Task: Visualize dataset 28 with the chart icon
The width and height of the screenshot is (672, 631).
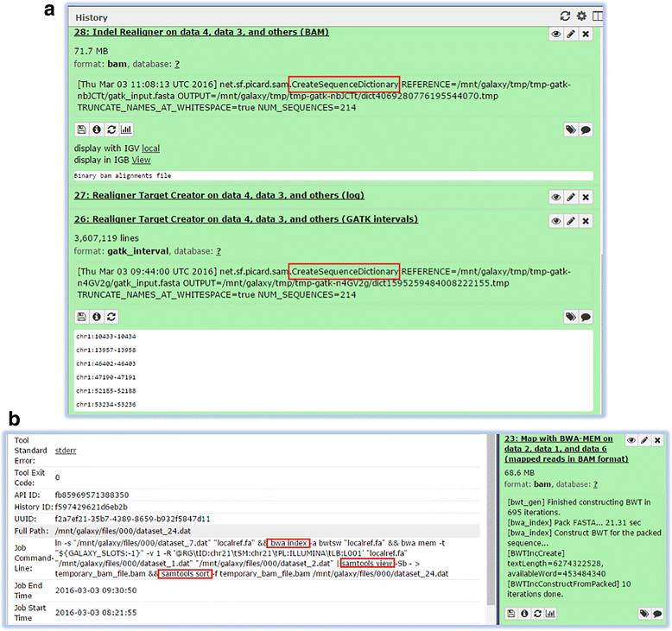Action: 126,129
